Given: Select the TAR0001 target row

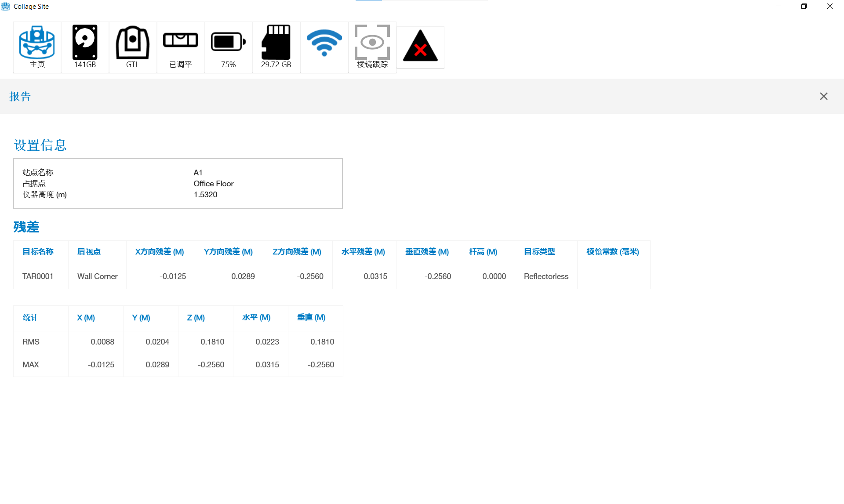Looking at the screenshot, I should tap(38, 276).
